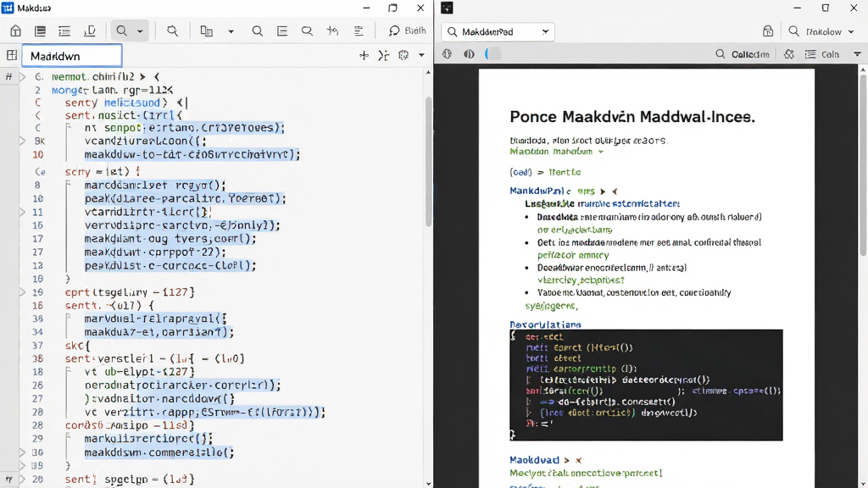The image size is (868, 488).
Task: Open the Raiolow search dropdown
Action: [x=821, y=31]
